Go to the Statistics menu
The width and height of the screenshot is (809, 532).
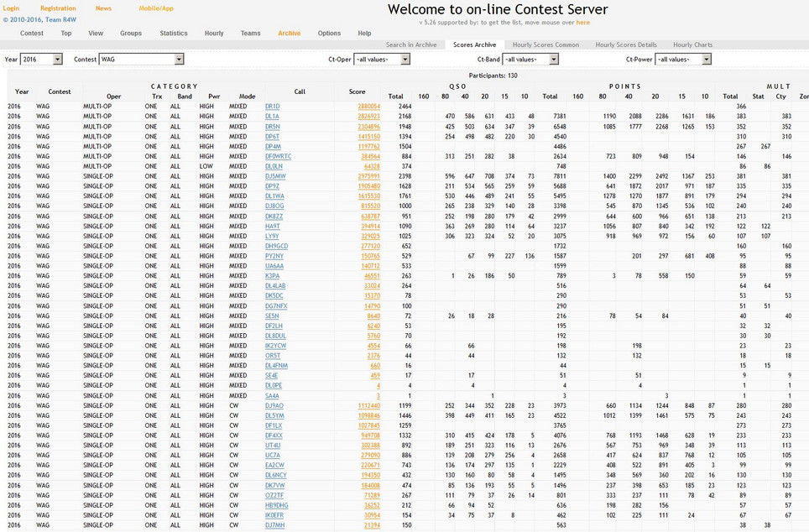pos(174,33)
